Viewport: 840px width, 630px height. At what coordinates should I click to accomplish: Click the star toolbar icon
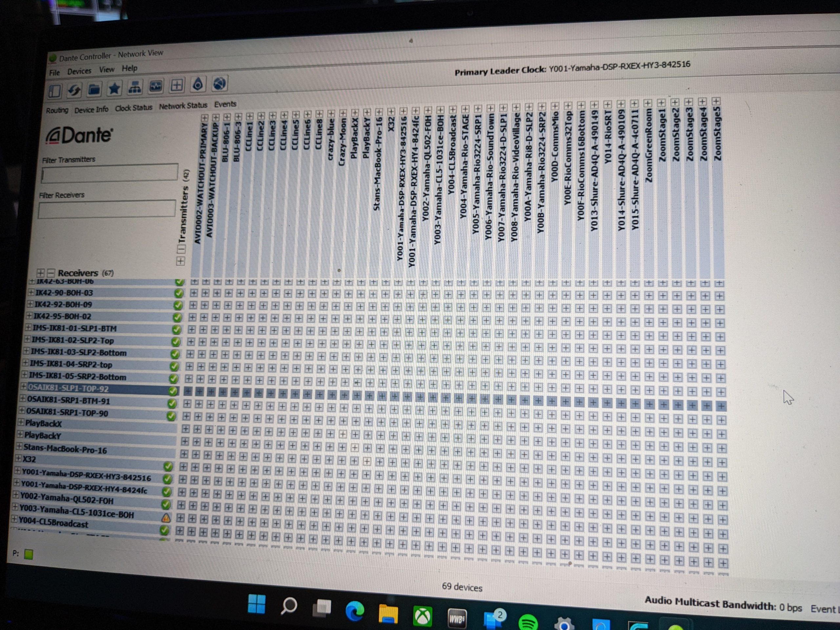click(x=114, y=88)
